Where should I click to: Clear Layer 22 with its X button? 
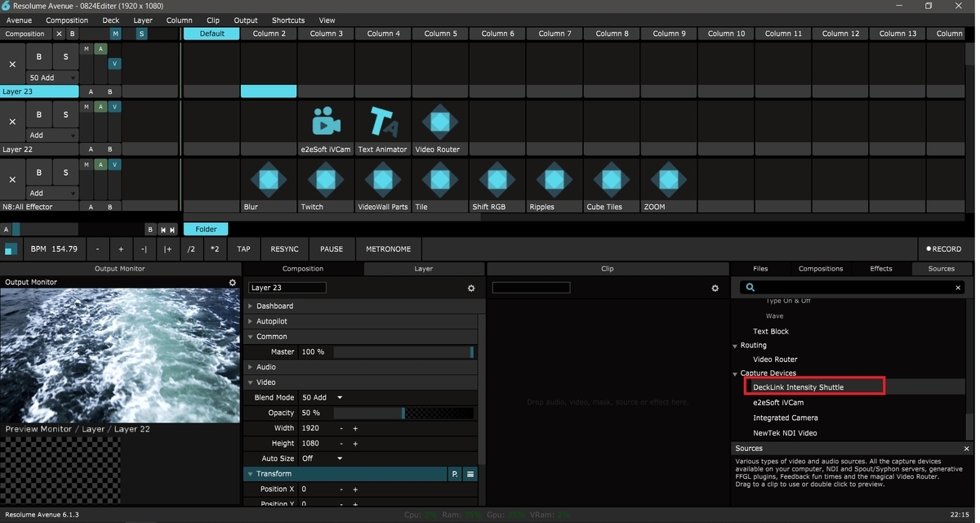coord(12,121)
